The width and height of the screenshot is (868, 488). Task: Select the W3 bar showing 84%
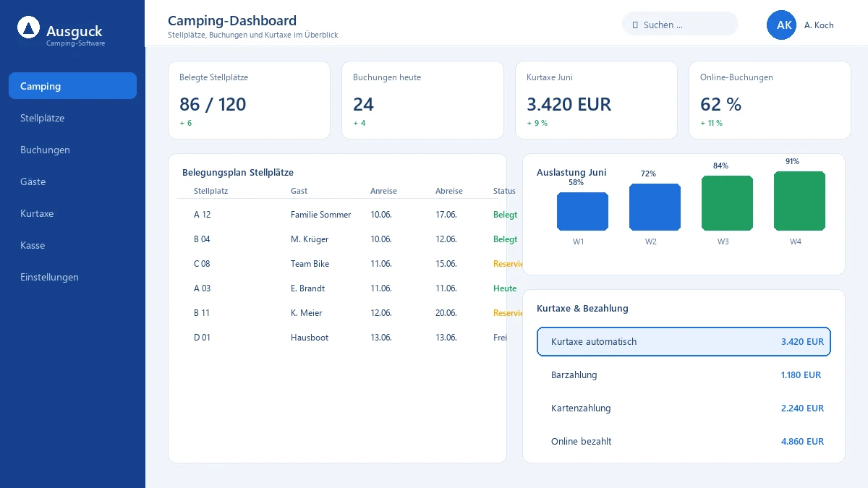pyautogui.click(x=727, y=203)
